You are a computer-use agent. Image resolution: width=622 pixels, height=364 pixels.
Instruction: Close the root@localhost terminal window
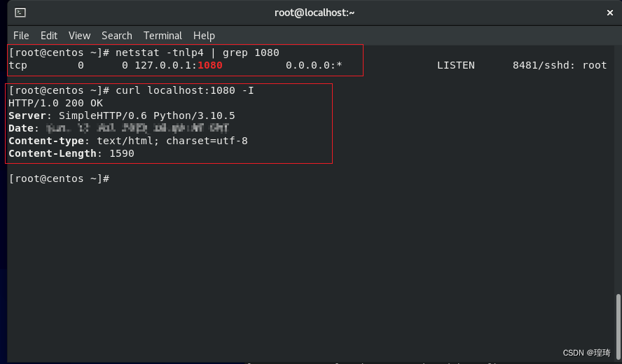pos(609,13)
